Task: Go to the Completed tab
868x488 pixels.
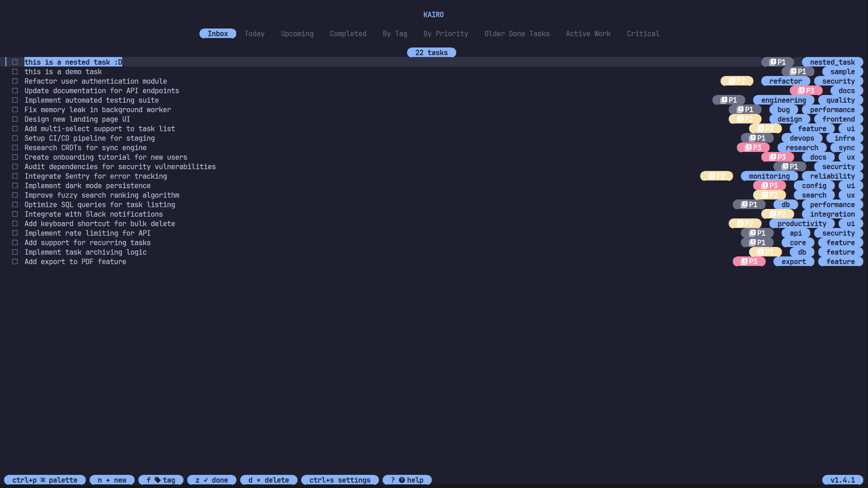Action: coord(348,33)
